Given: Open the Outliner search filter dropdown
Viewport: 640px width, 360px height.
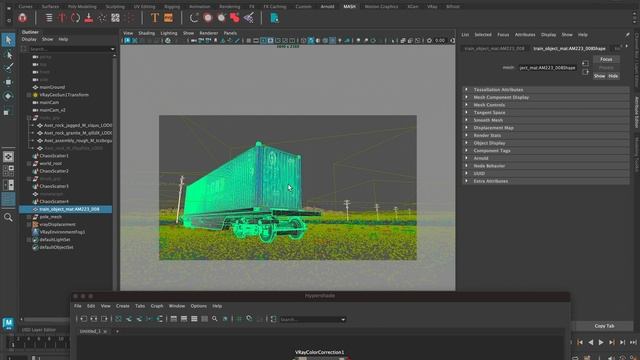Looking at the screenshot, I should (x=113, y=49).
